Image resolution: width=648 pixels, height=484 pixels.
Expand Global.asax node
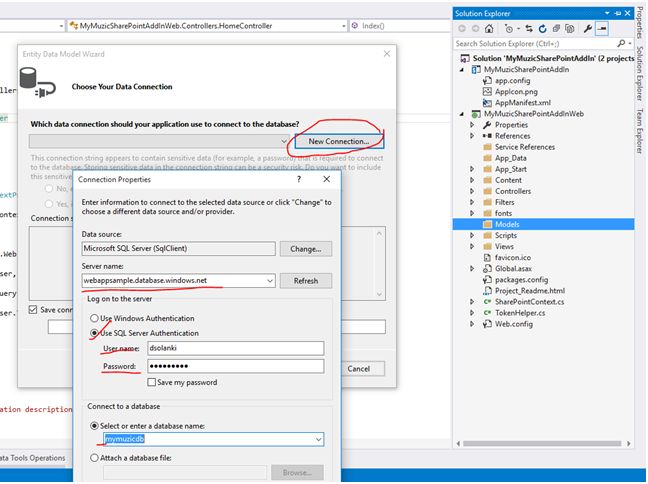click(x=472, y=269)
